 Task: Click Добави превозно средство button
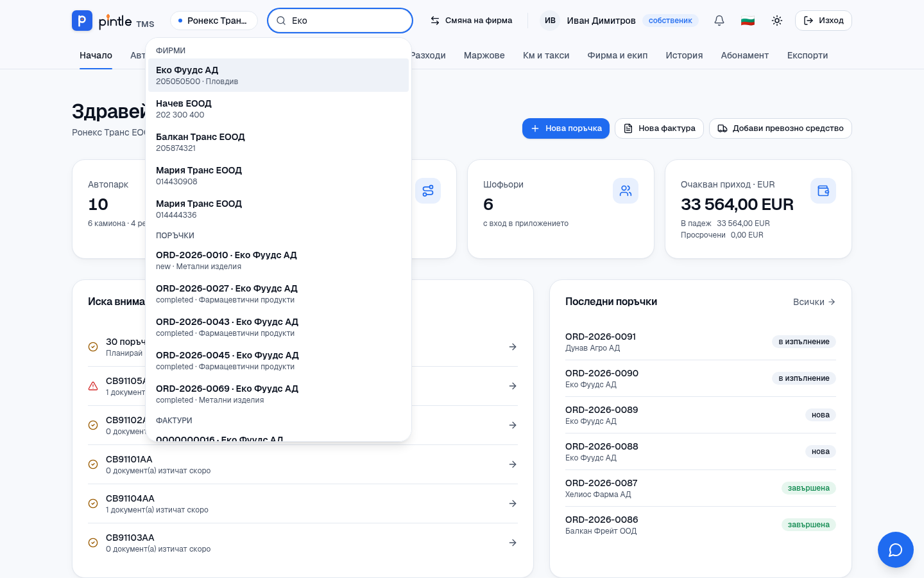[x=780, y=128]
